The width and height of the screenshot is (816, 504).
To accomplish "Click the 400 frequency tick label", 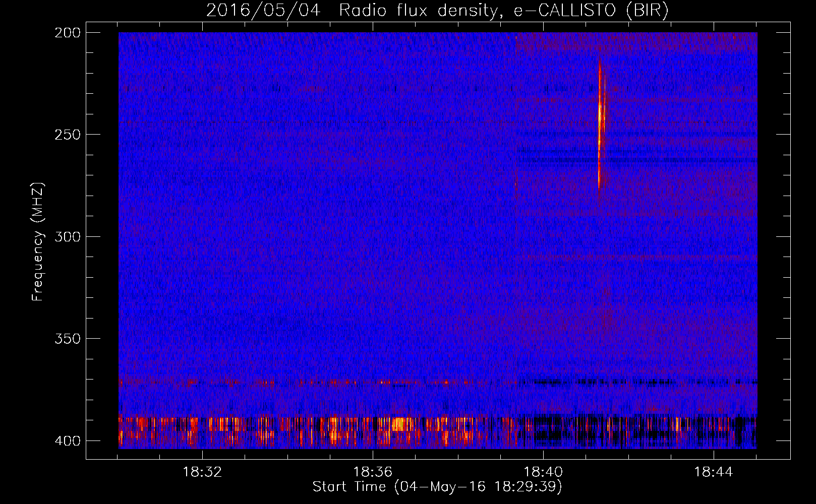I will (68, 441).
